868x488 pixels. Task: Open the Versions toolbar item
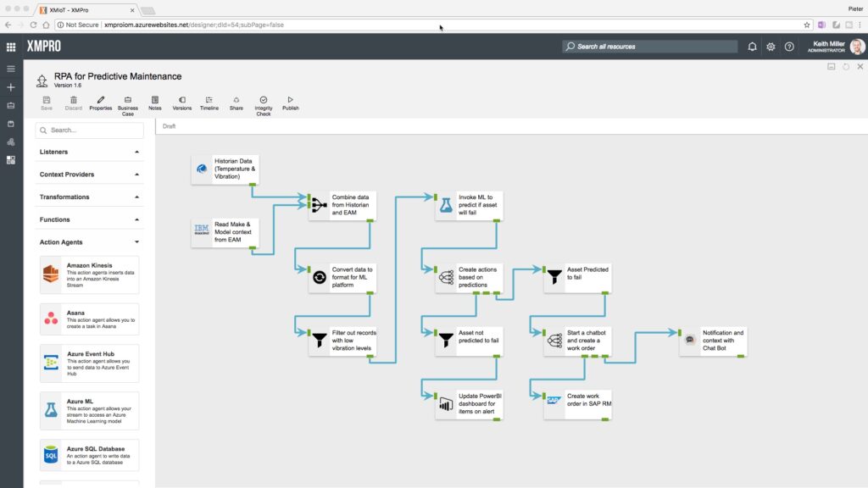[181, 103]
